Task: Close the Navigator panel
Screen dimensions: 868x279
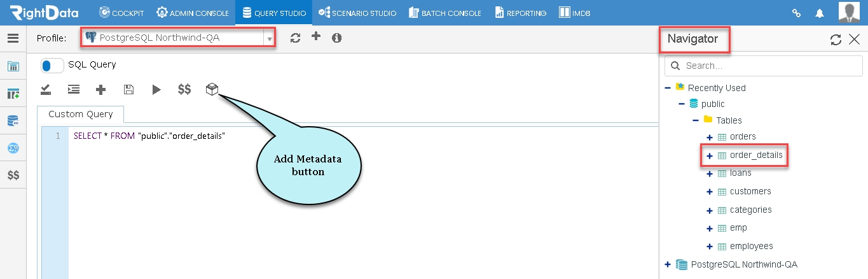Action: [x=855, y=39]
